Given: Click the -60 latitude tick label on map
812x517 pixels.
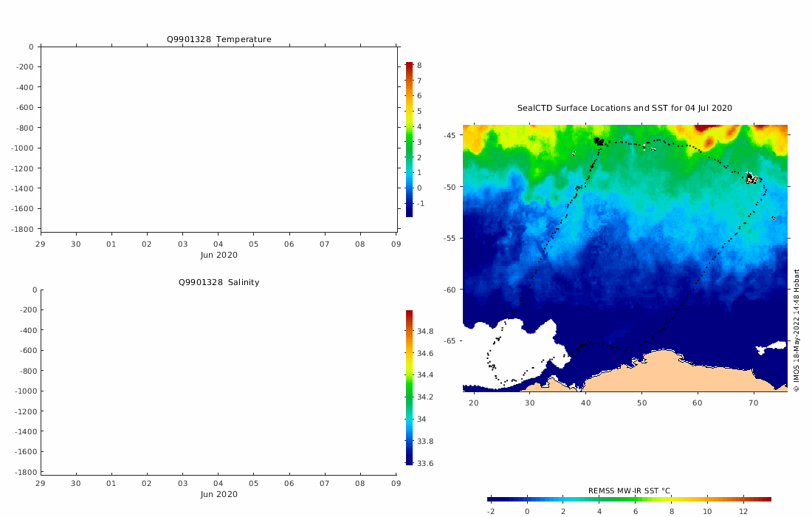Looking at the screenshot, I should tap(449, 290).
